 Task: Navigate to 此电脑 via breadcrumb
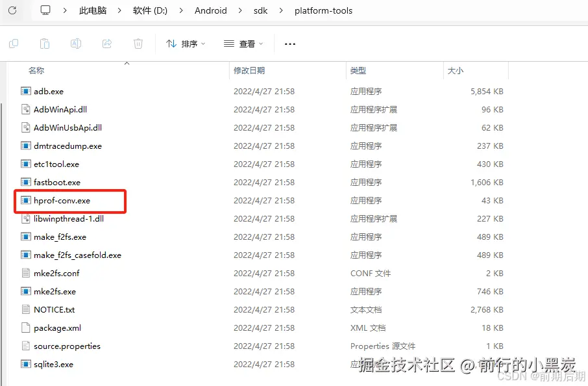[x=93, y=11]
